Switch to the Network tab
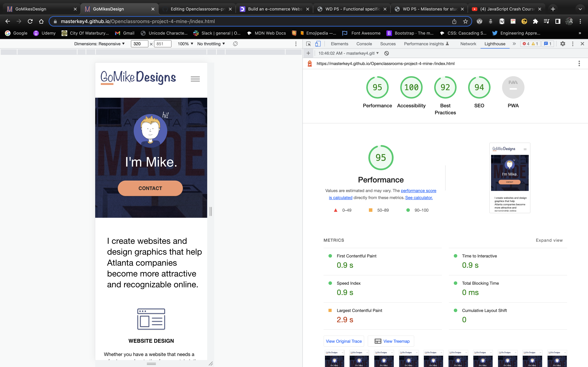 point(468,44)
